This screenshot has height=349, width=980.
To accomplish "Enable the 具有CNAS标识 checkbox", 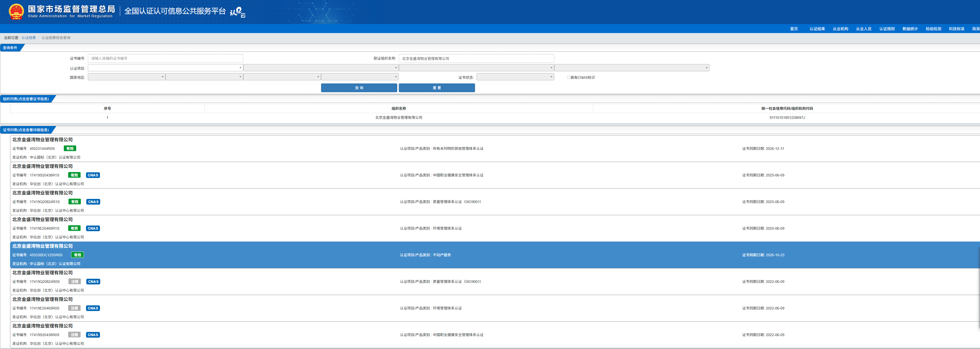I will click(568, 77).
